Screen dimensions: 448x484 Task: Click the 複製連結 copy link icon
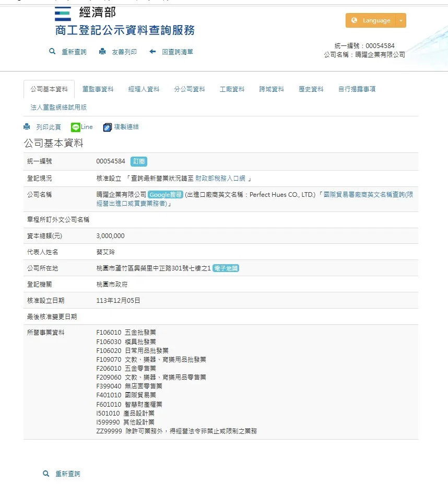pyautogui.click(x=107, y=127)
